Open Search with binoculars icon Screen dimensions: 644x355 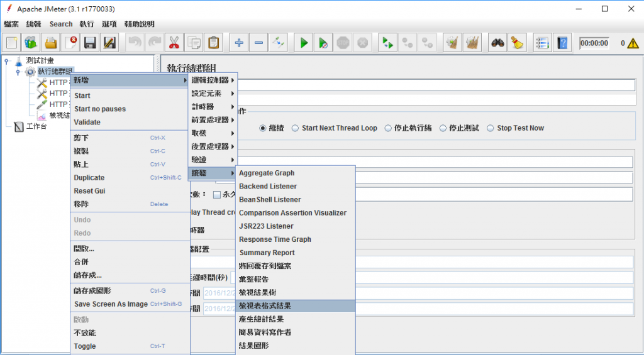(x=497, y=43)
